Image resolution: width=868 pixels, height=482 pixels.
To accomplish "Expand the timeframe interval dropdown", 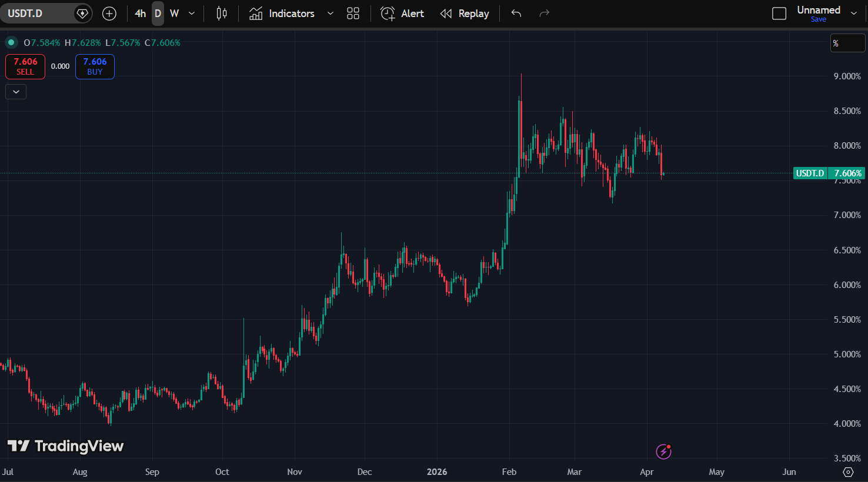I will (192, 14).
